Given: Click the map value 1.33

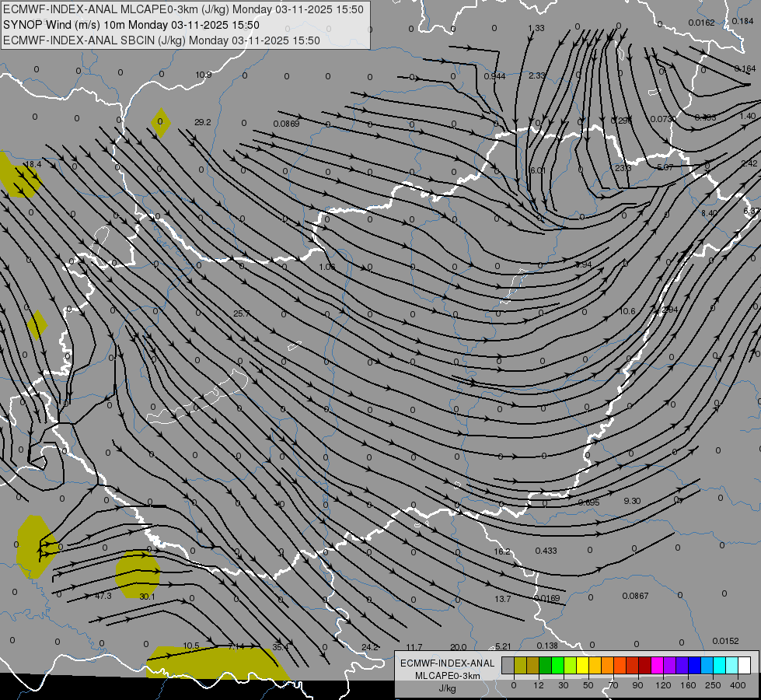Looking at the screenshot, I should coord(536,28).
